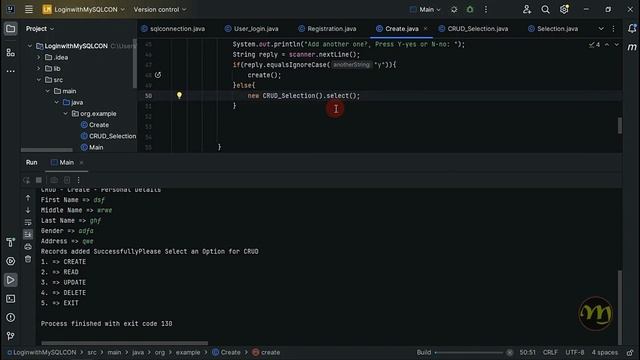Close the Main run tab
The image size is (640, 360).
tap(81, 162)
